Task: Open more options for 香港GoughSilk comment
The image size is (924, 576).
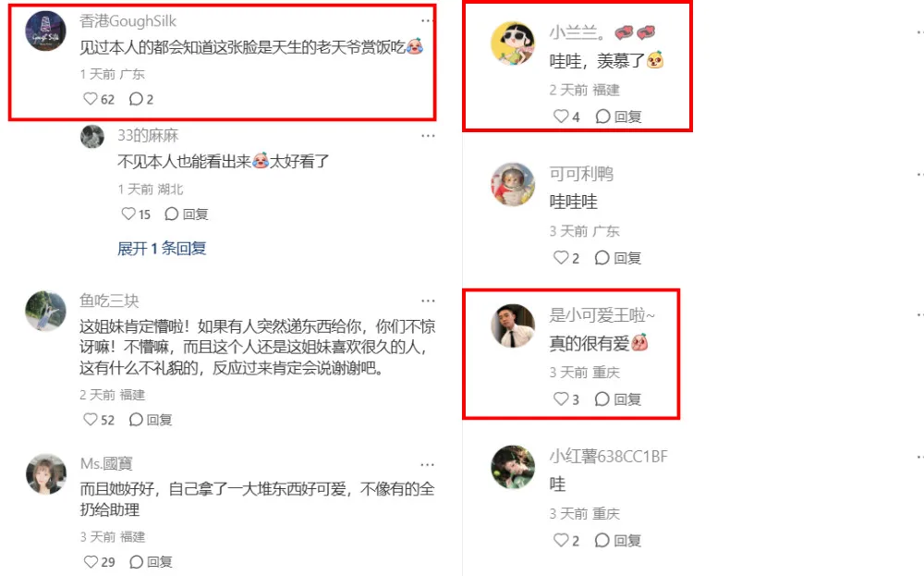Action: click(x=427, y=20)
